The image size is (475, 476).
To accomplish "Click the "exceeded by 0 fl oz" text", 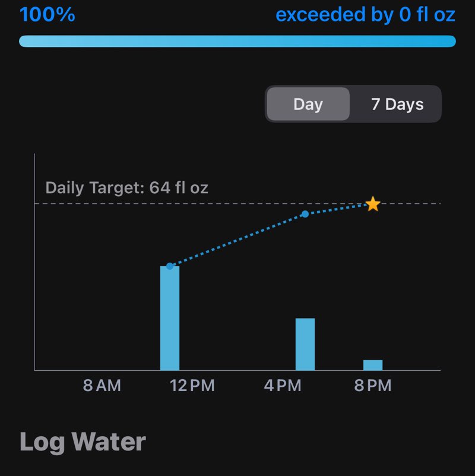I will [x=365, y=14].
